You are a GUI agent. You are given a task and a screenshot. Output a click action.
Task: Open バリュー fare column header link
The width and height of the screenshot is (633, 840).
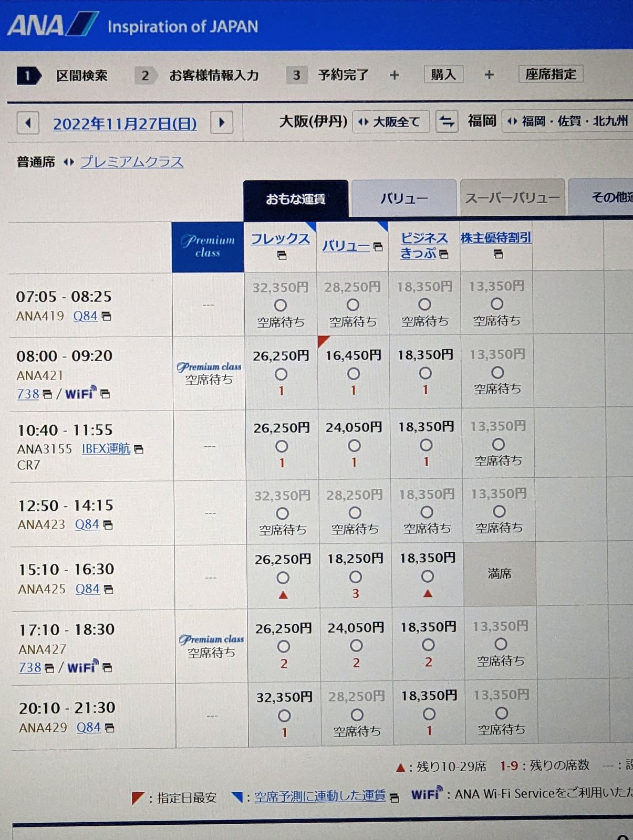point(346,246)
